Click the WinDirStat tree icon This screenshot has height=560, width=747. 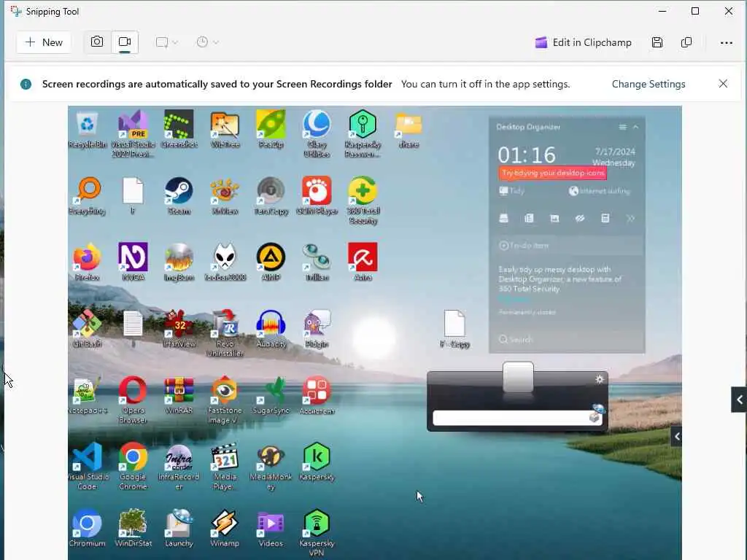point(133,529)
